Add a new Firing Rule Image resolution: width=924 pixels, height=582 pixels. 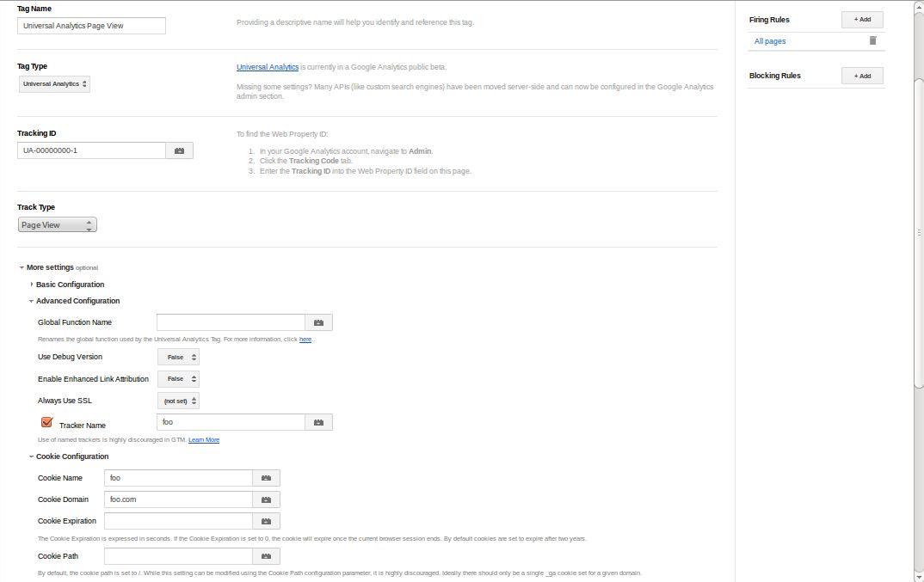[x=862, y=20]
